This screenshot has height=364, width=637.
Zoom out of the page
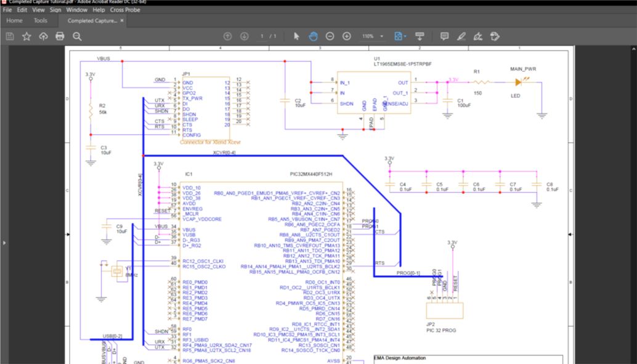[330, 36]
